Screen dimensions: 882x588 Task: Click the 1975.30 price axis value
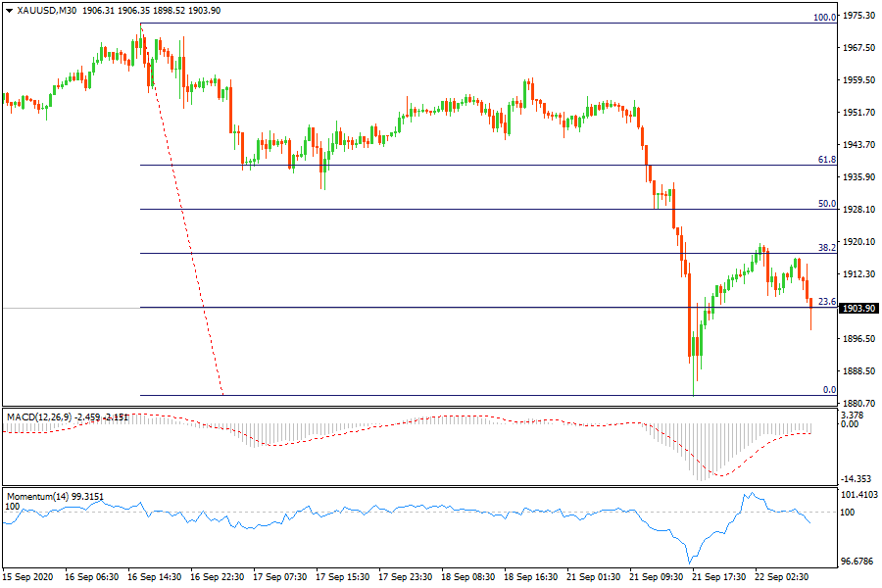(x=858, y=16)
